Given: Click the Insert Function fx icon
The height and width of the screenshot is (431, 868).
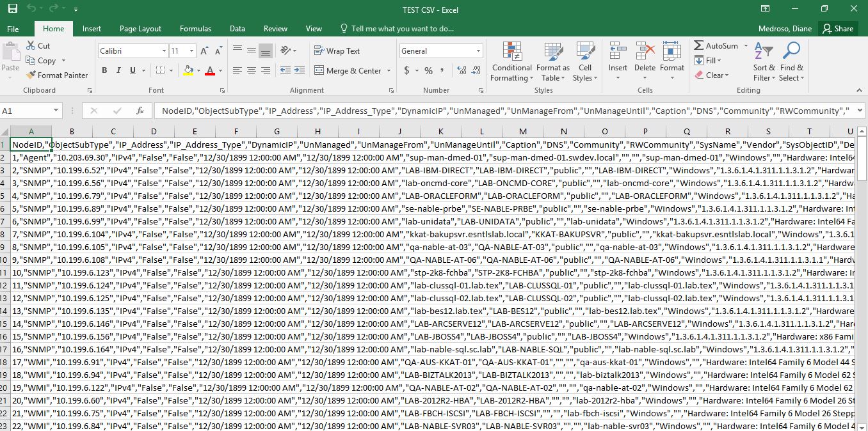Looking at the screenshot, I should pyautogui.click(x=140, y=111).
